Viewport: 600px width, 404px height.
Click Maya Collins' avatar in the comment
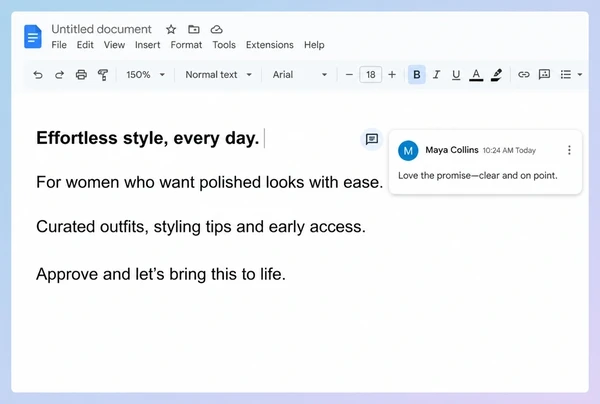(x=408, y=150)
